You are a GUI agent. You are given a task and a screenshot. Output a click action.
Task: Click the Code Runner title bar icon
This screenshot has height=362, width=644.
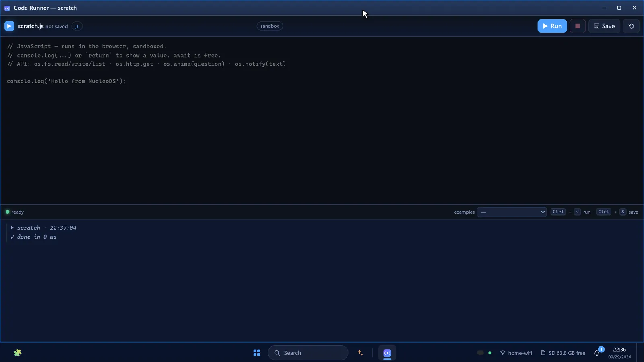point(7,8)
